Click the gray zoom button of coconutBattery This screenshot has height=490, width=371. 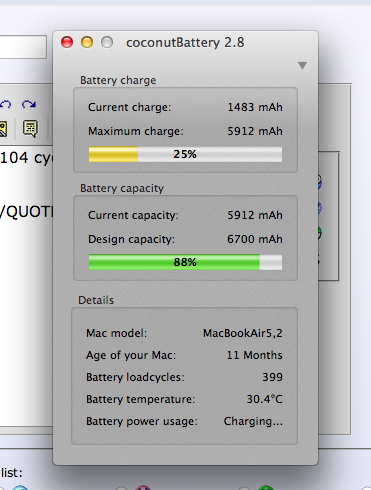(107, 42)
